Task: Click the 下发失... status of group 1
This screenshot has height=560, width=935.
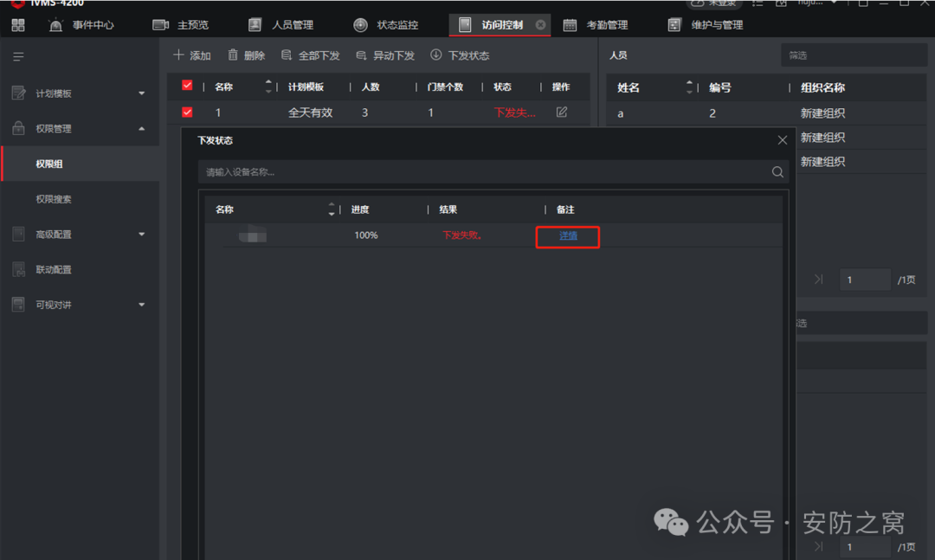Action: click(x=514, y=113)
